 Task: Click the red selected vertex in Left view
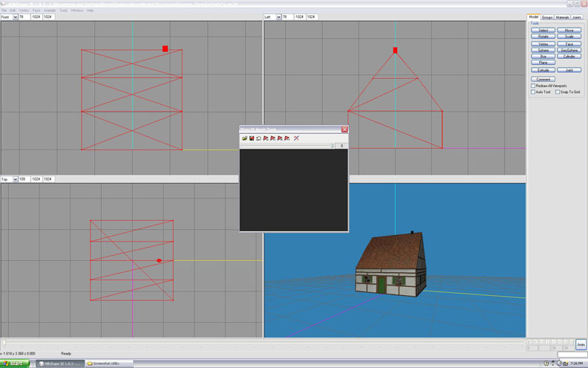(x=395, y=51)
